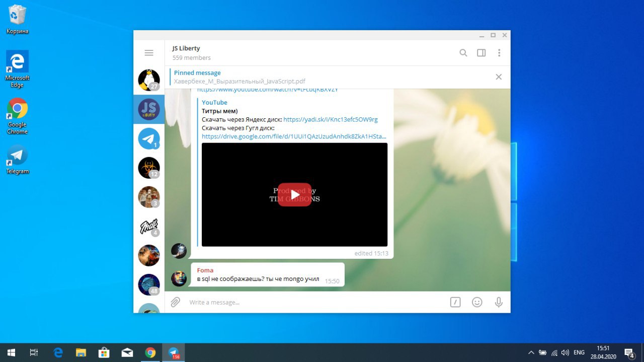Open the penguin chat with 27 unread

(149, 80)
